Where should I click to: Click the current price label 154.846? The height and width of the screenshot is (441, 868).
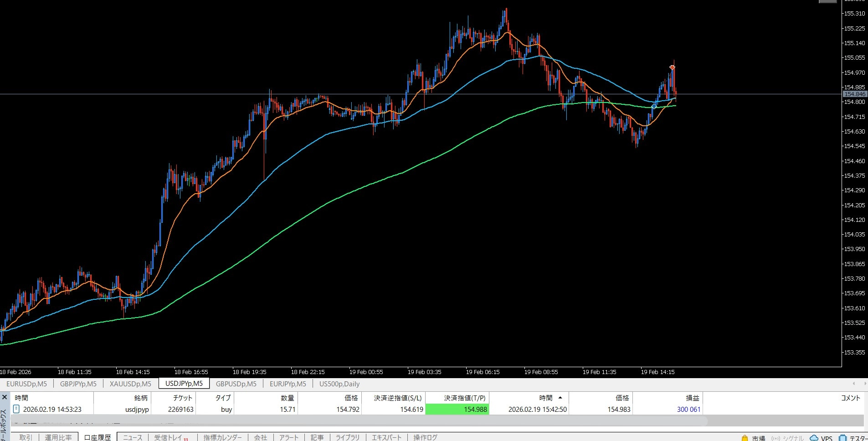coord(854,94)
